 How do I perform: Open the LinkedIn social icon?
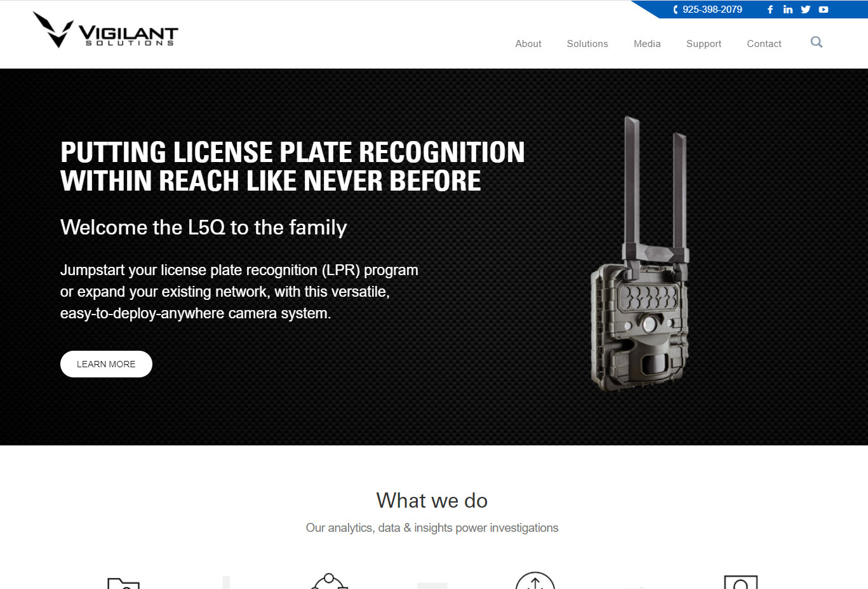pyautogui.click(x=788, y=10)
